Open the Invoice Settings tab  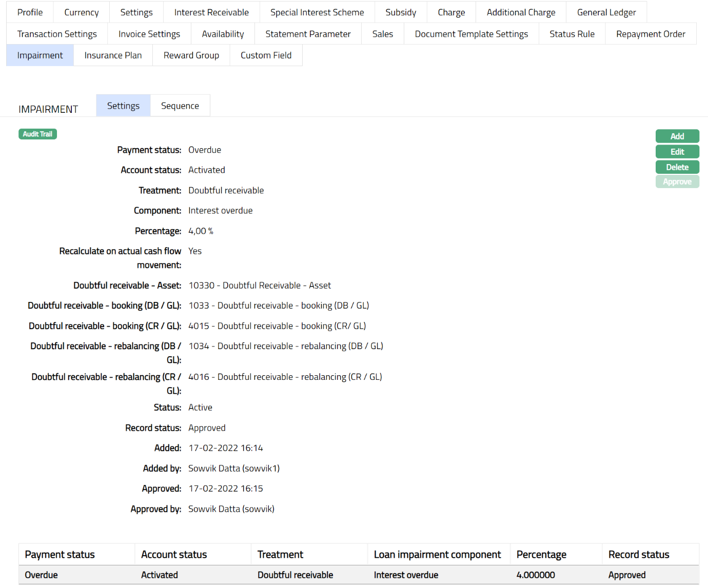coord(149,34)
